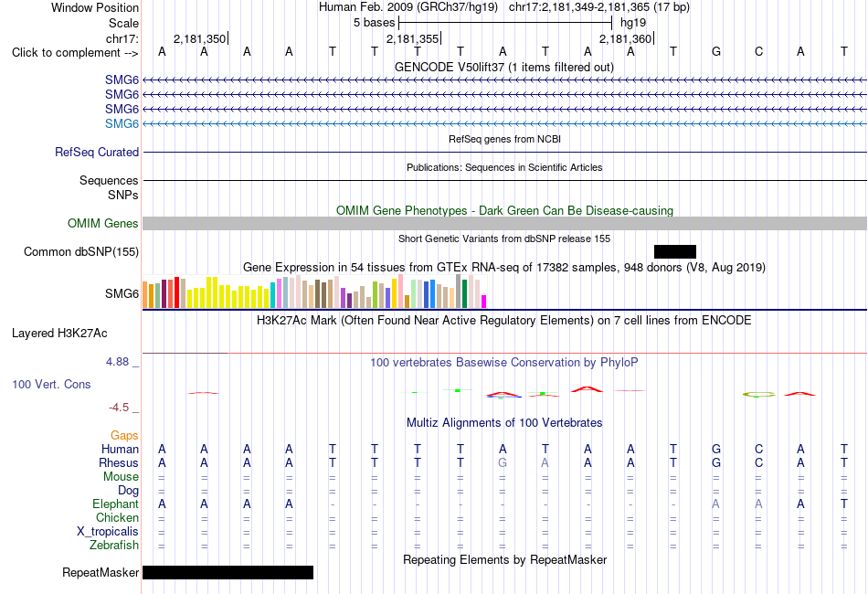Click the SMG6 label beside the GTEx chart
Viewport: 868px width, 594px height.
122,293
